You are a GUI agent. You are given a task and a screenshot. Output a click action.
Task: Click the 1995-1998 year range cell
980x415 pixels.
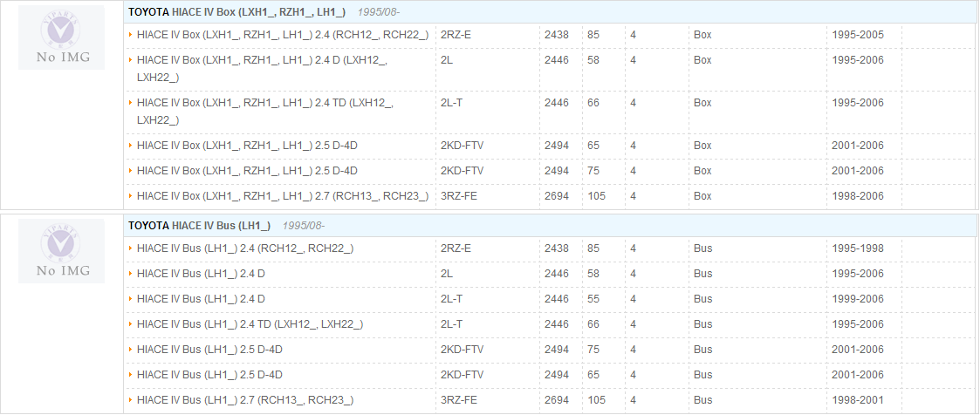point(858,248)
